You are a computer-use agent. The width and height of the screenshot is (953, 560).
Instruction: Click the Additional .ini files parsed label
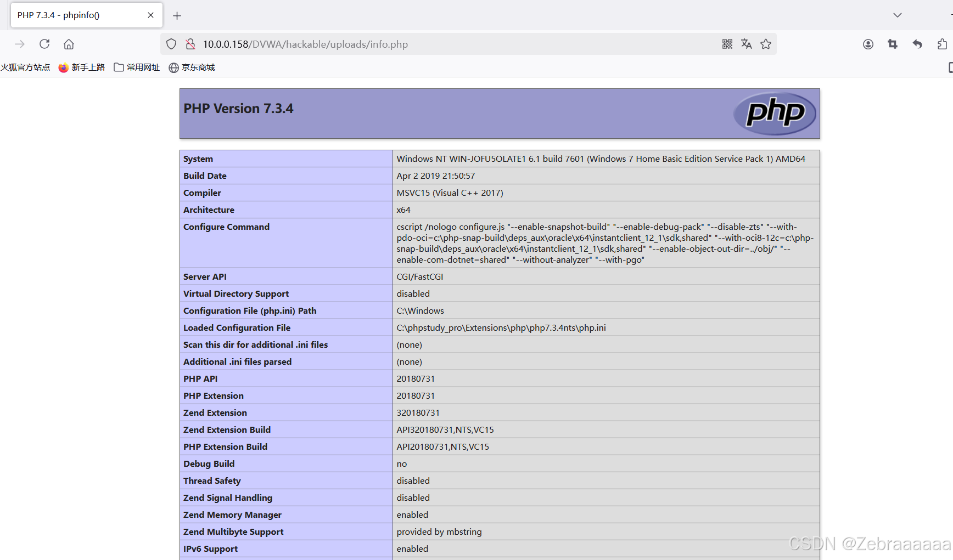pyautogui.click(x=237, y=362)
